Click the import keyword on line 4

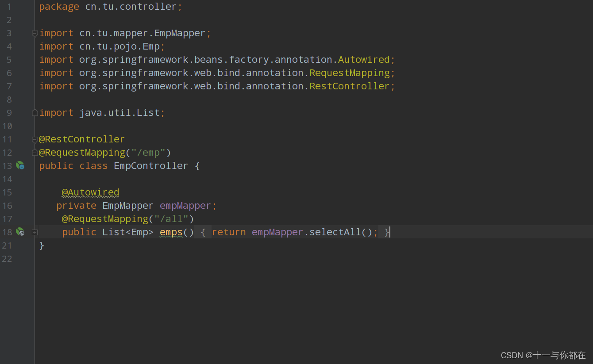[56, 46]
